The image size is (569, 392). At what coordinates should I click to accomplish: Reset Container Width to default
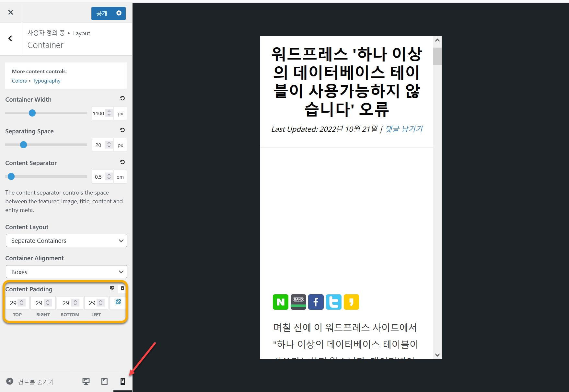click(x=122, y=98)
